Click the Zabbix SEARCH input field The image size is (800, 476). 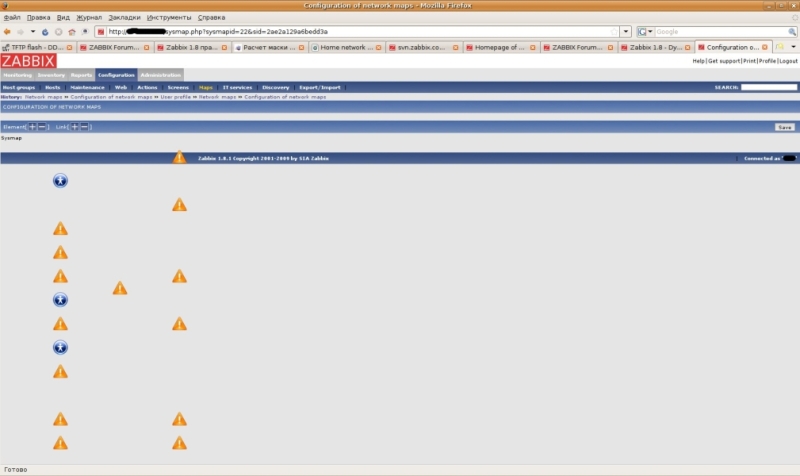pyautogui.click(x=768, y=87)
